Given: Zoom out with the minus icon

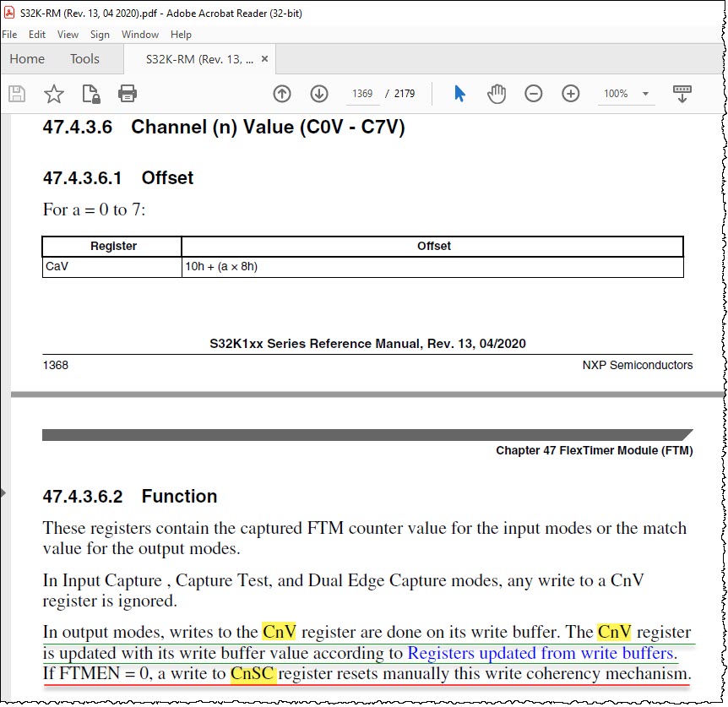Looking at the screenshot, I should [534, 94].
